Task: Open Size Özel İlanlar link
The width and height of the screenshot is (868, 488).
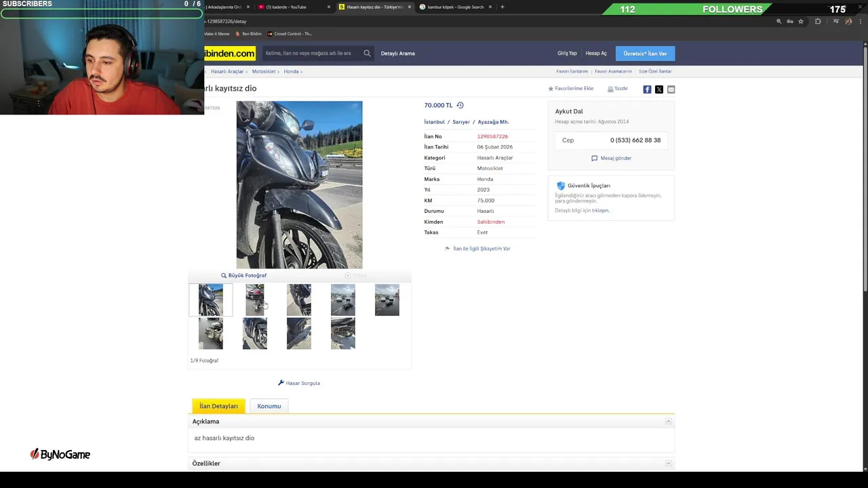Action: tap(655, 71)
